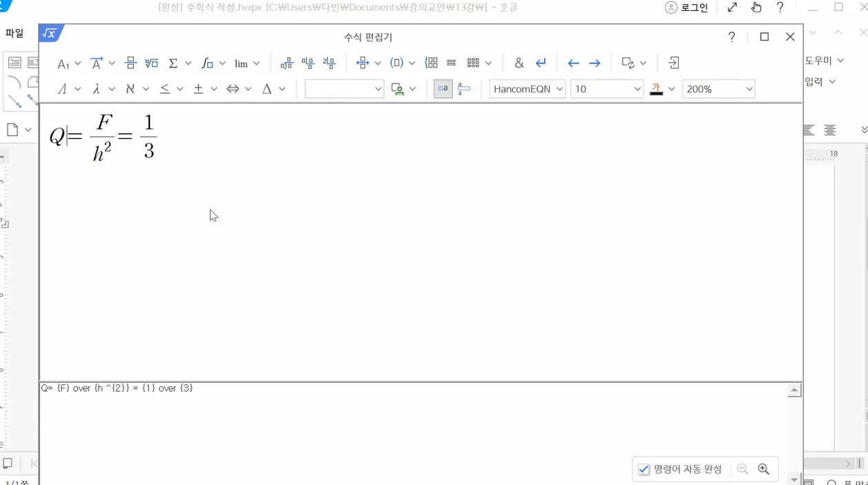Screen dimensions: 868x485
Task: Open the vector decoration symbols menu
Action: [x=103, y=63]
